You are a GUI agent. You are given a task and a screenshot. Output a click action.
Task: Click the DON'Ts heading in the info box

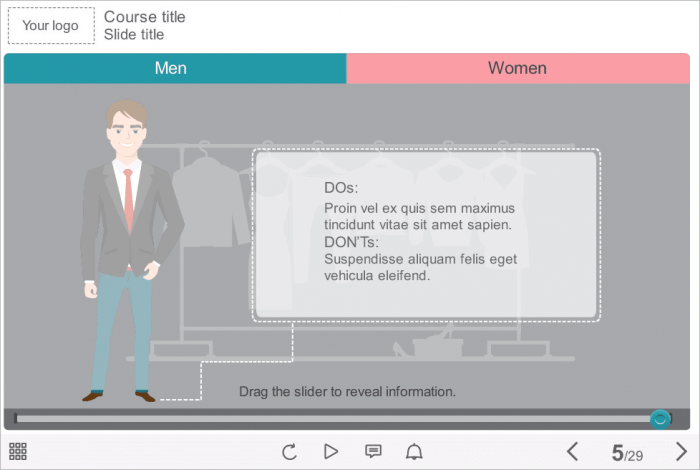pos(352,242)
